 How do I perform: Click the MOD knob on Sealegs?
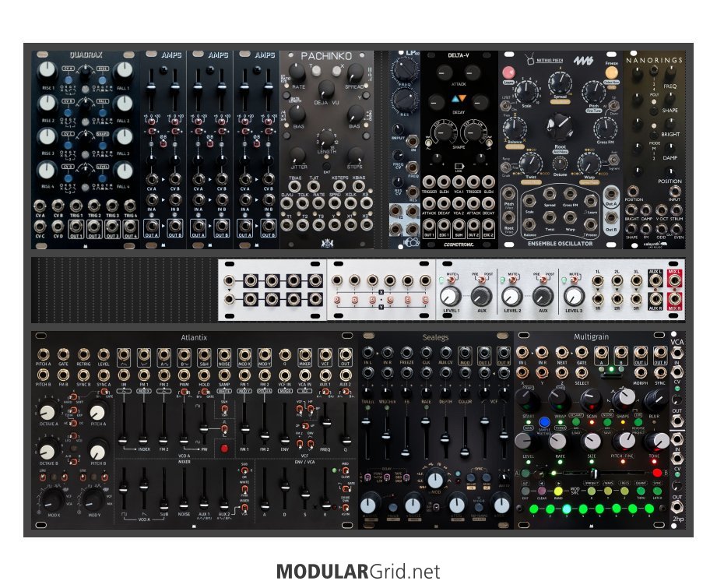coord(435,480)
